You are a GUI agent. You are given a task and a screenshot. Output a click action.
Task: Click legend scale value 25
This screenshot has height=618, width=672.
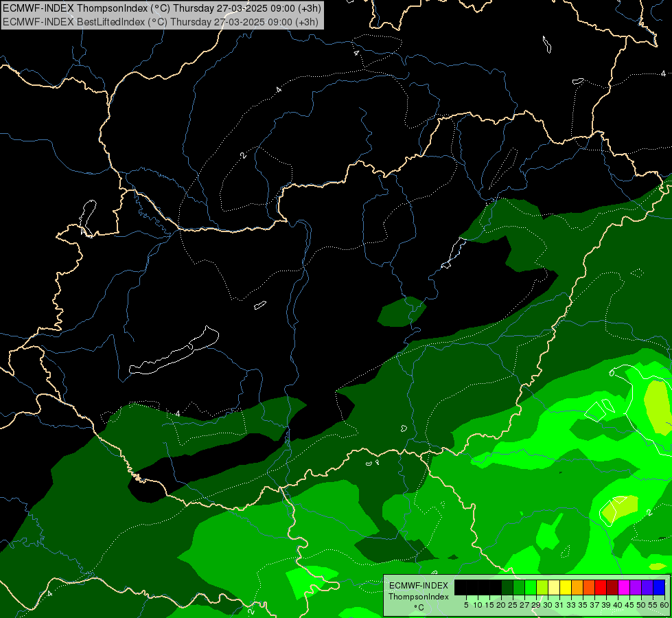[x=513, y=605]
